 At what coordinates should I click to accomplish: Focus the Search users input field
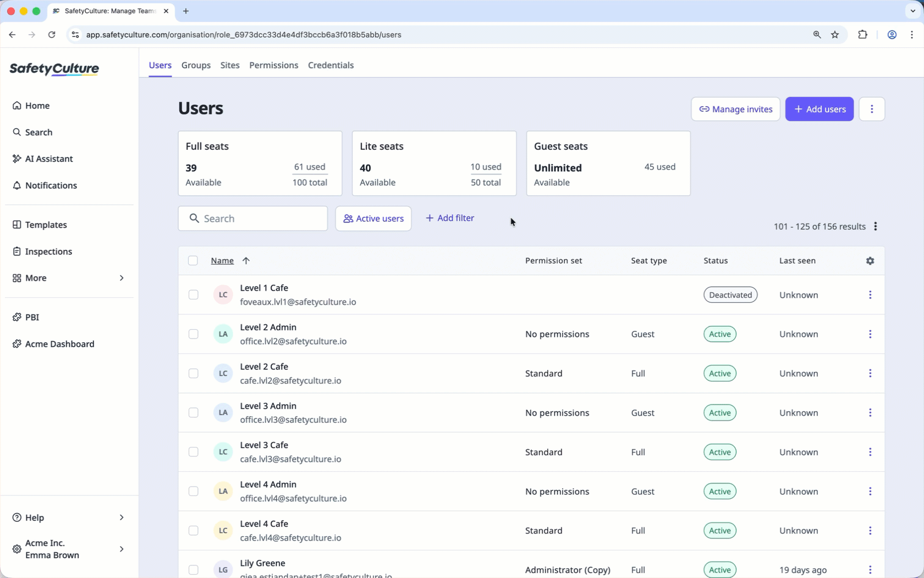pyautogui.click(x=253, y=219)
